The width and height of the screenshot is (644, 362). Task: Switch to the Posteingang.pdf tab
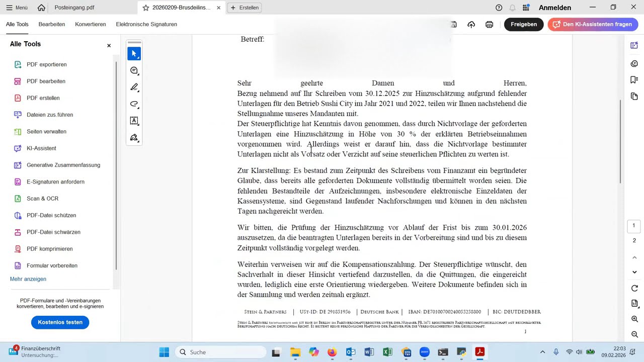74,8
